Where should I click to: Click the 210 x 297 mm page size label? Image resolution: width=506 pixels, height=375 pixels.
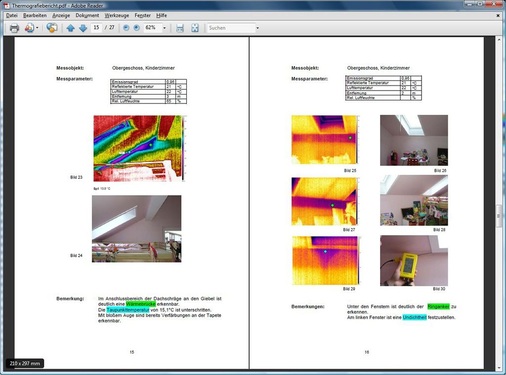25,363
